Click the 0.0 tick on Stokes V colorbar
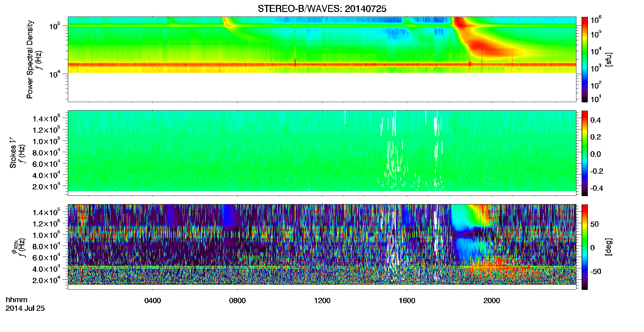Screen dimensions: 644x332 click(595, 154)
